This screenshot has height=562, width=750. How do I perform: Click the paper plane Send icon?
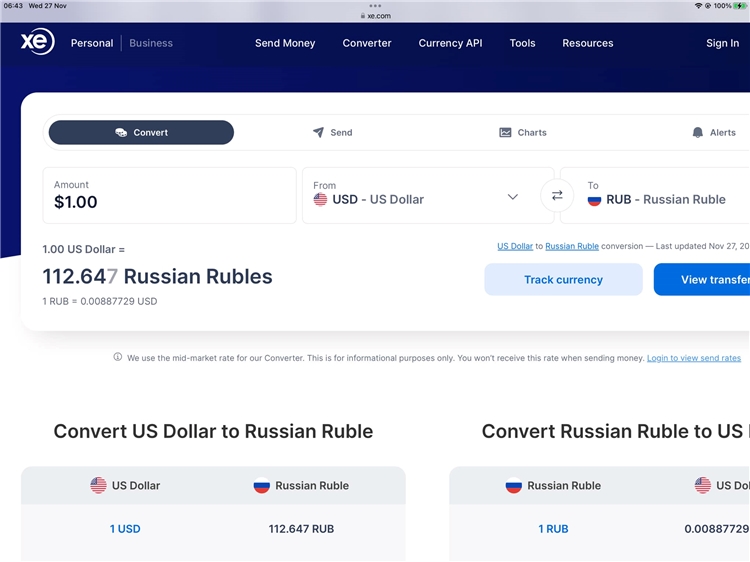tap(318, 132)
